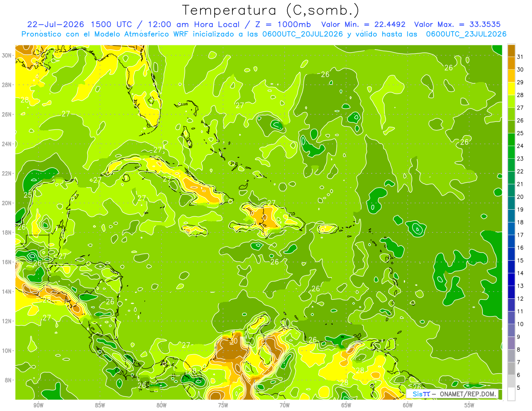
Task: Click the 8N latitude axis label
Action: 8,380
